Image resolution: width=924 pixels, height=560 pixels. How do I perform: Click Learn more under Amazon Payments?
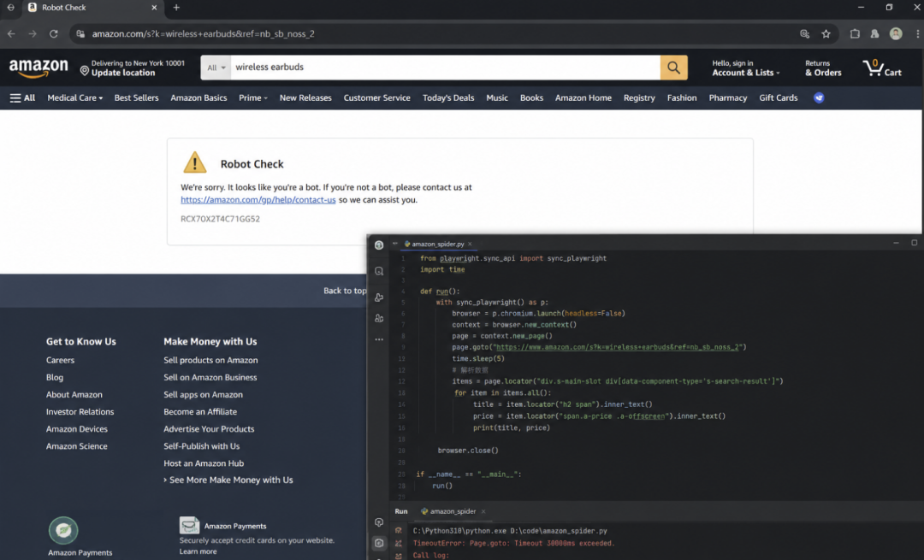pos(198,551)
